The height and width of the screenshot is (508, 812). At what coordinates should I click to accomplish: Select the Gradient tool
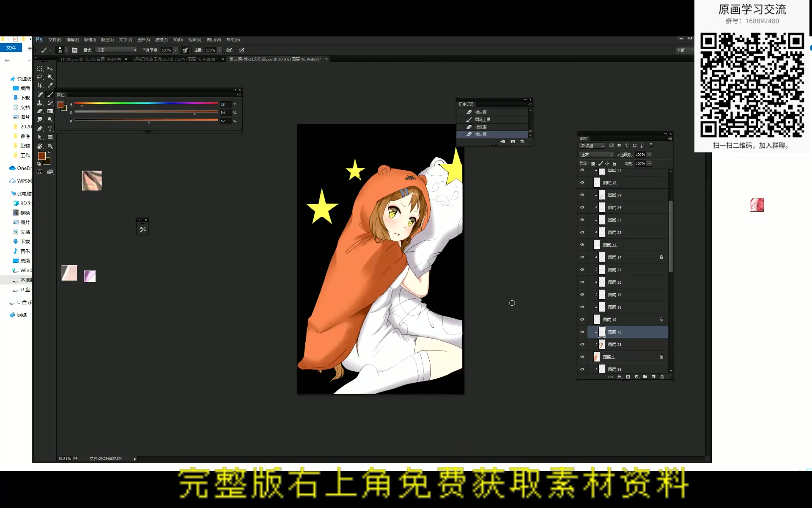click(x=50, y=111)
